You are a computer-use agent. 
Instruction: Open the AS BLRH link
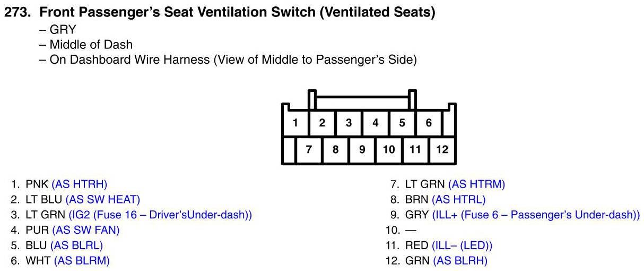point(460,261)
